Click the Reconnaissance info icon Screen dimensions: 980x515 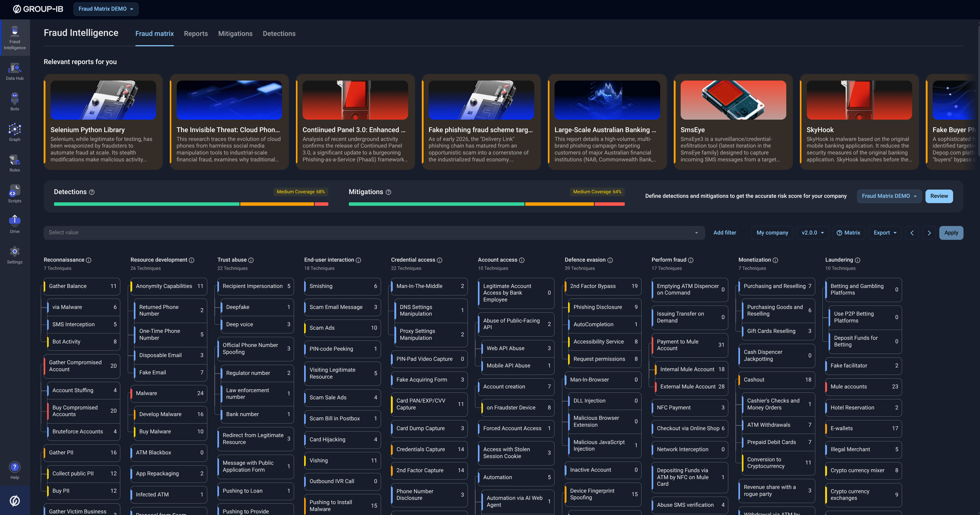point(89,260)
